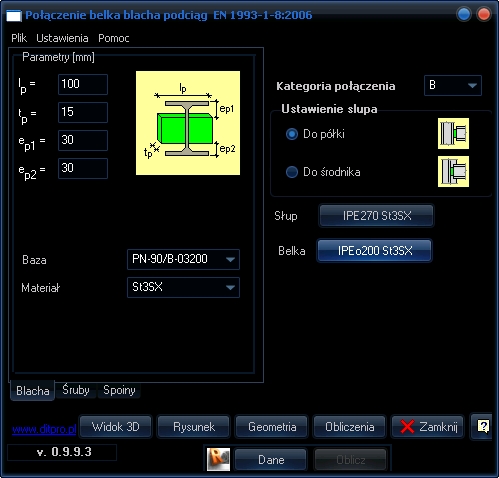Click the Widok 3D button

coord(116,426)
